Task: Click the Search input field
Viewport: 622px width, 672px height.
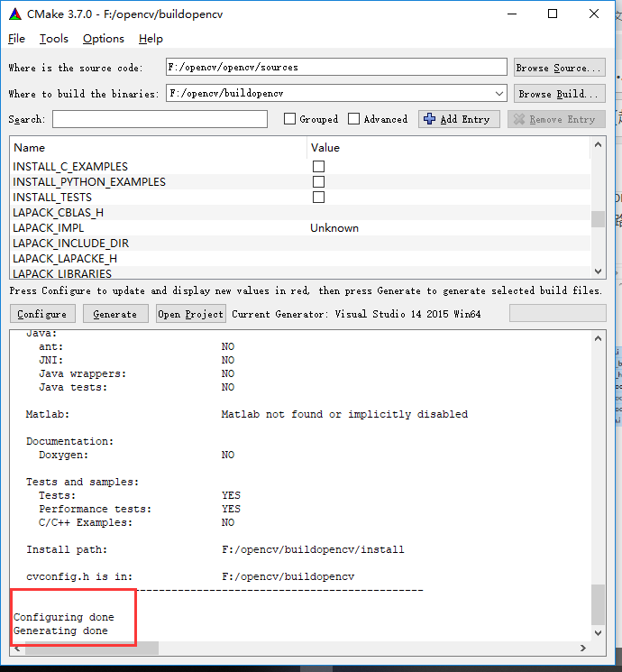Action: pyautogui.click(x=160, y=119)
